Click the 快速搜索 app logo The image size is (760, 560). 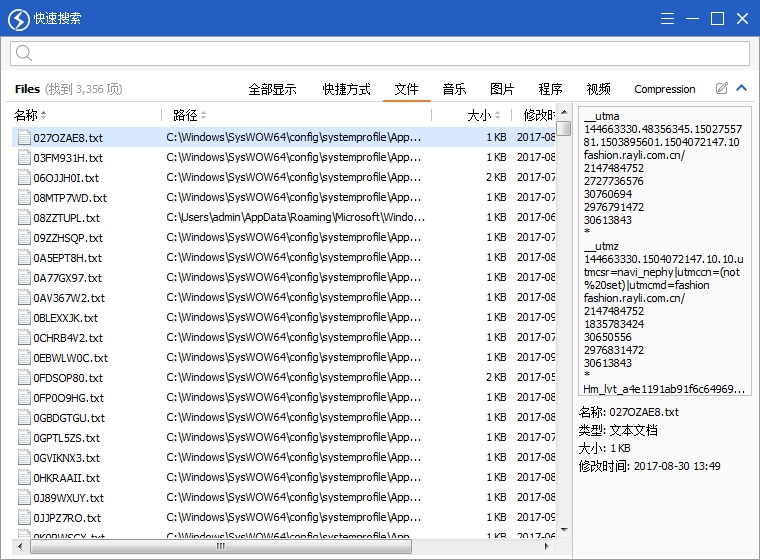tap(18, 19)
